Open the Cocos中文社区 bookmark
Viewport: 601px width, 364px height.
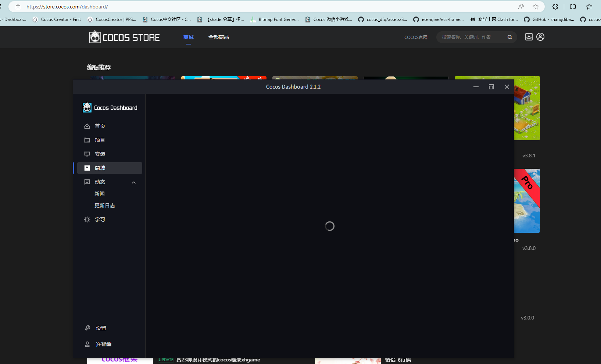coord(167,19)
